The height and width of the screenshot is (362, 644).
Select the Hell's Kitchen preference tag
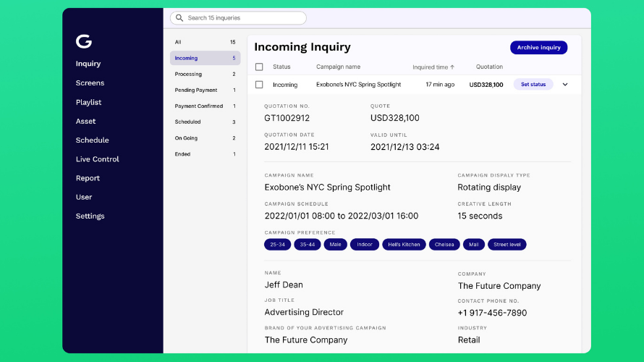[404, 245]
